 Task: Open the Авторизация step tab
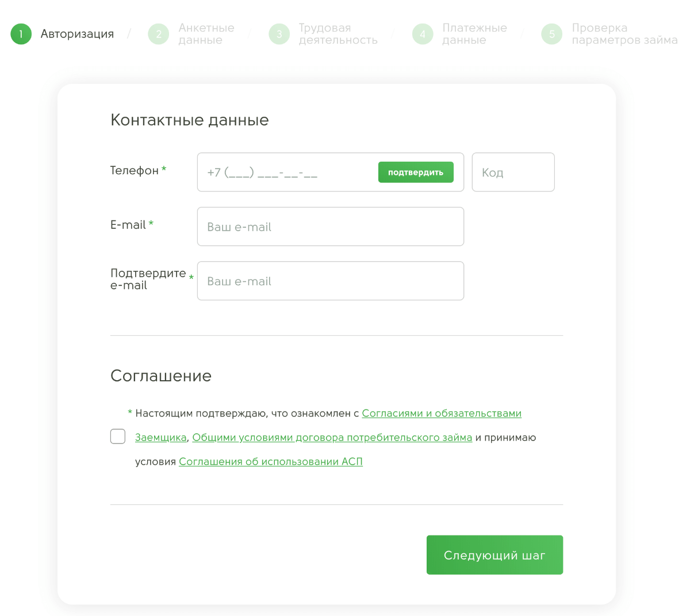pyautogui.click(x=77, y=34)
